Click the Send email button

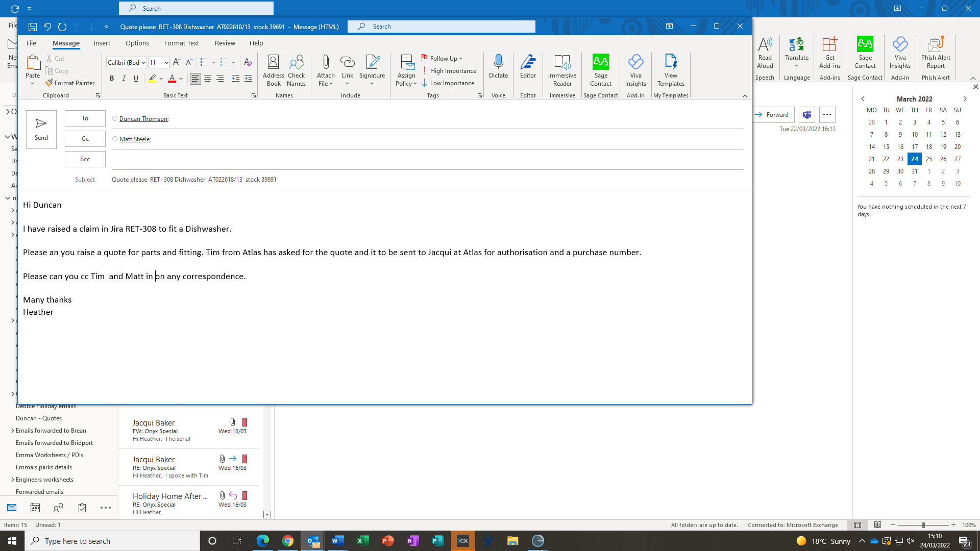point(41,129)
